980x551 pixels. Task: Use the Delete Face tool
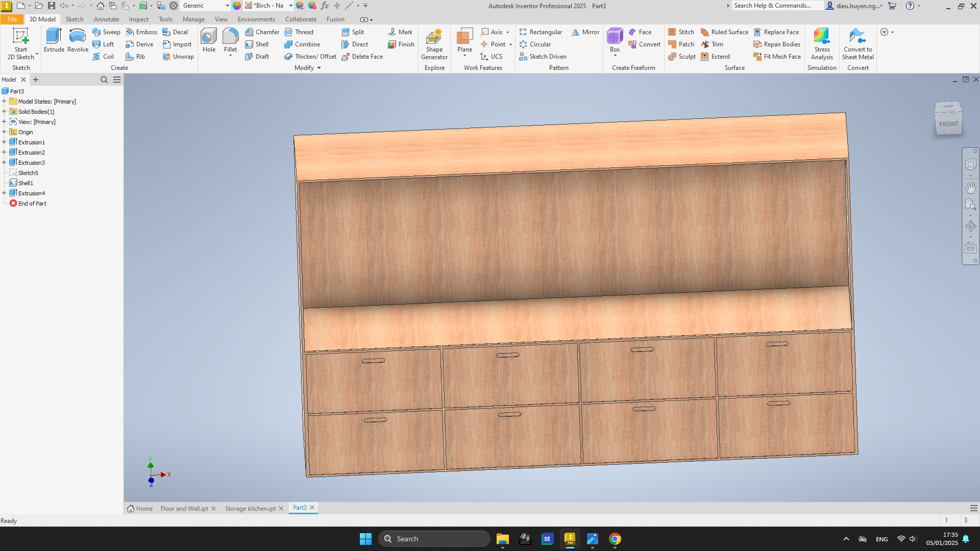[362, 57]
